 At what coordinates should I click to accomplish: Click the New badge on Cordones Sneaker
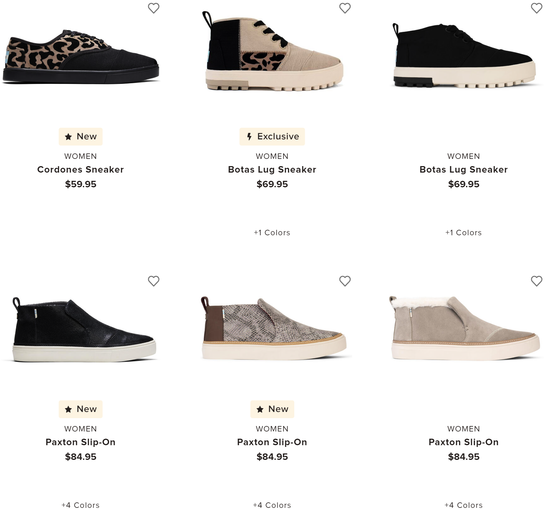point(80,136)
